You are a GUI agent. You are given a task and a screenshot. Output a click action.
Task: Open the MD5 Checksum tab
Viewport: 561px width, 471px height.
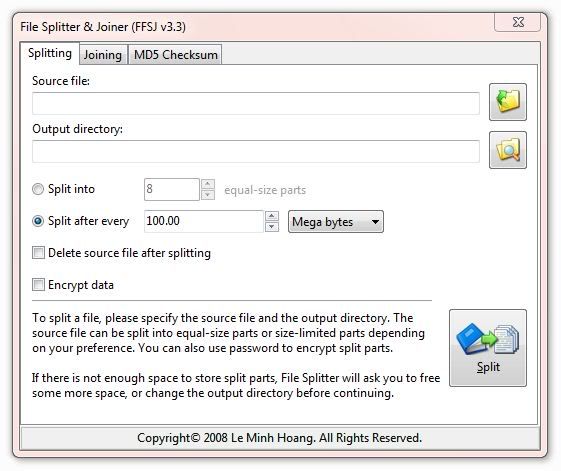point(175,55)
